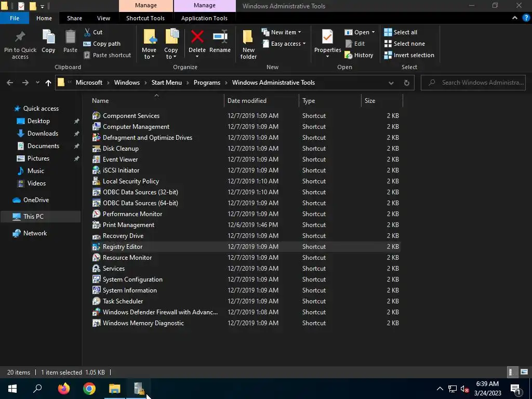Screen dimensions: 532x399
Task: Click Select all in ribbon
Action: (x=401, y=32)
